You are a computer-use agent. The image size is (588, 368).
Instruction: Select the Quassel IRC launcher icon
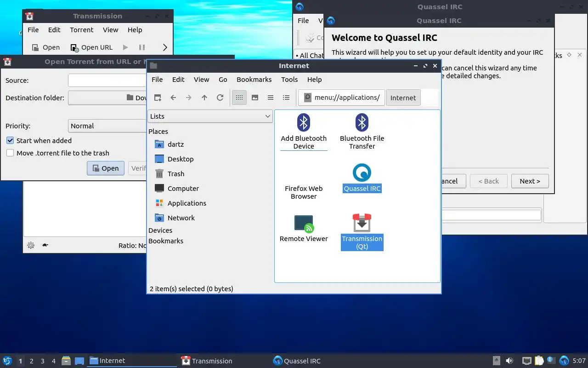click(362, 173)
